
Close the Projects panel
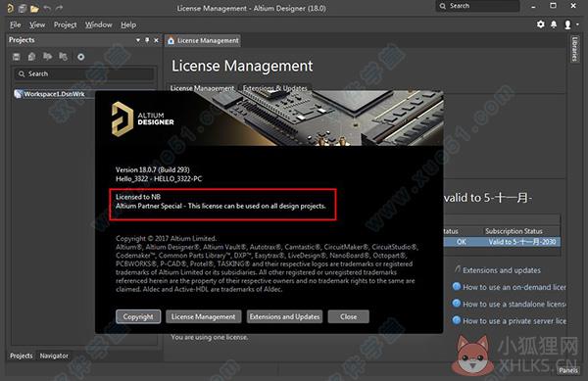tap(156, 40)
